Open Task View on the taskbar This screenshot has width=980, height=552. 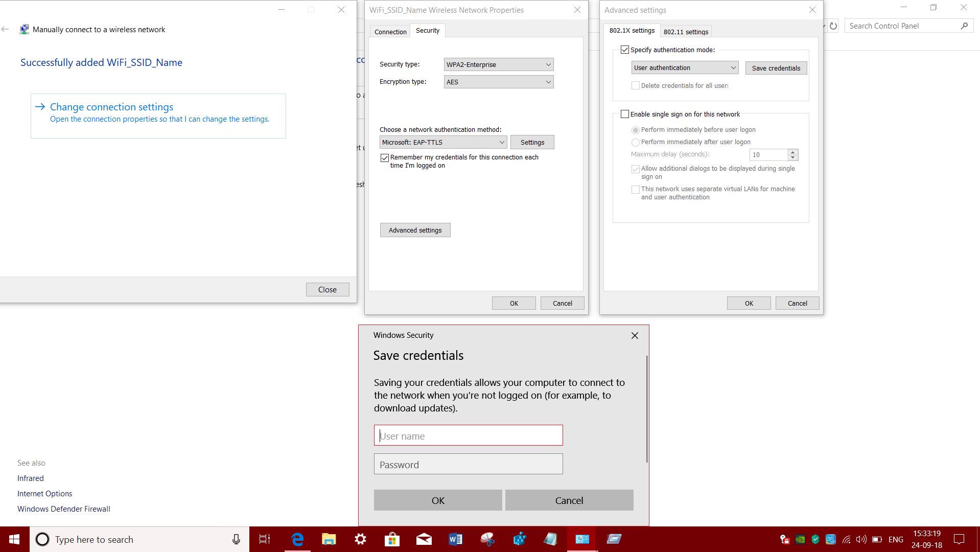coord(264,539)
